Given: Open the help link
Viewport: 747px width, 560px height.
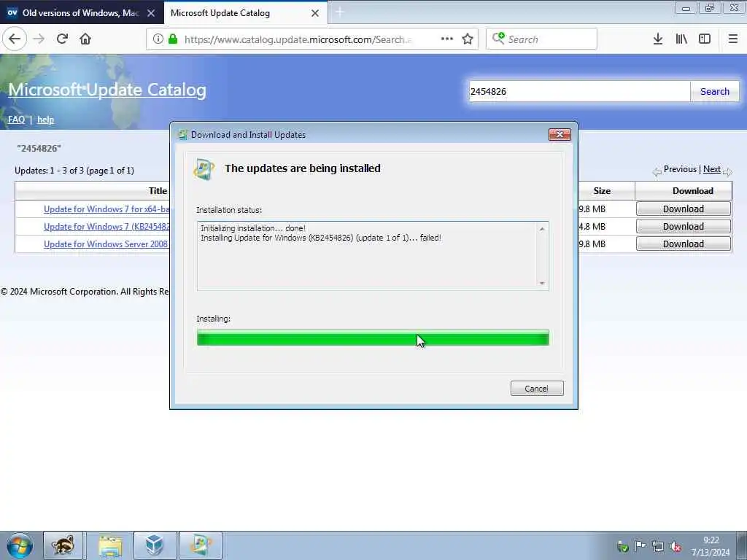Looking at the screenshot, I should pos(46,120).
